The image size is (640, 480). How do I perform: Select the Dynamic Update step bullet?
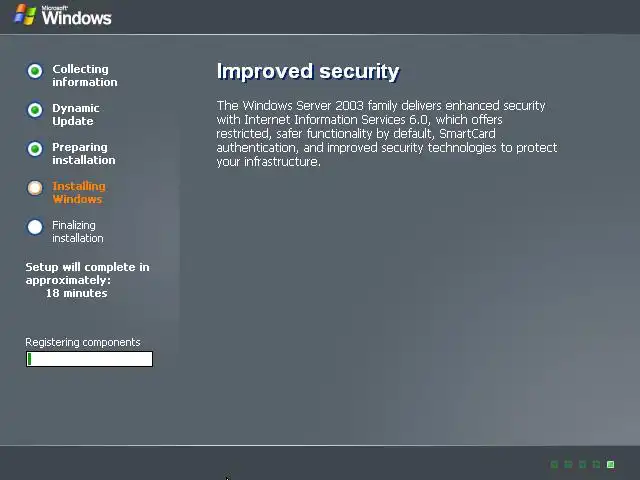(35, 110)
